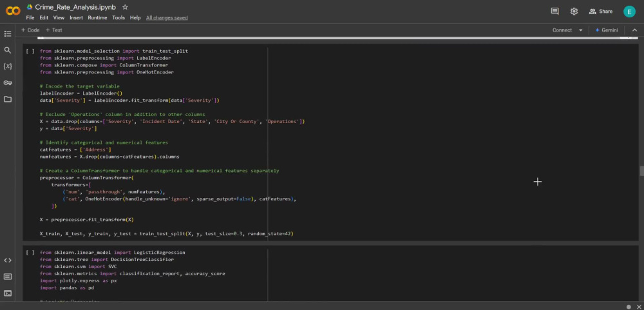
Task: Open the Colab home logo
Action: pyautogui.click(x=13, y=11)
